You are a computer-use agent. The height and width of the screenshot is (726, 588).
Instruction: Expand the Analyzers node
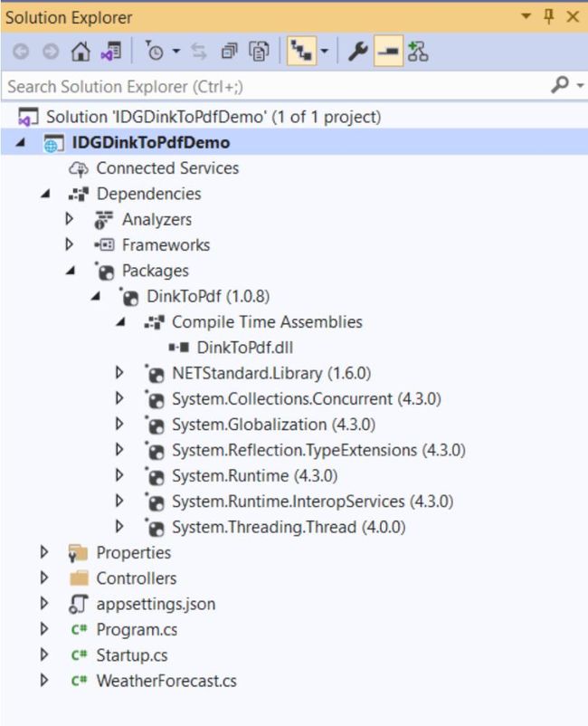pyautogui.click(x=70, y=218)
